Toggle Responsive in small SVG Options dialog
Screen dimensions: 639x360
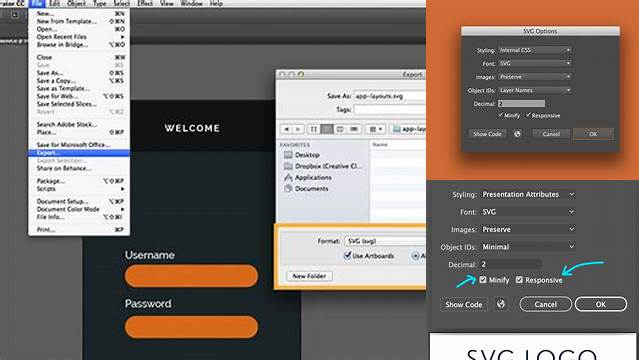528,115
